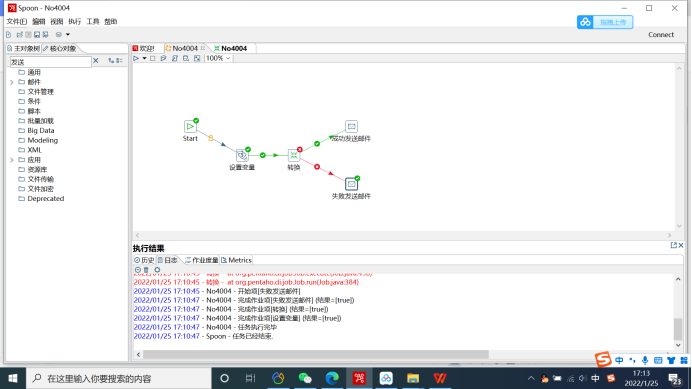Image resolution: width=692 pixels, height=389 pixels.
Task: Clear the search field with X
Action: [x=96, y=61]
